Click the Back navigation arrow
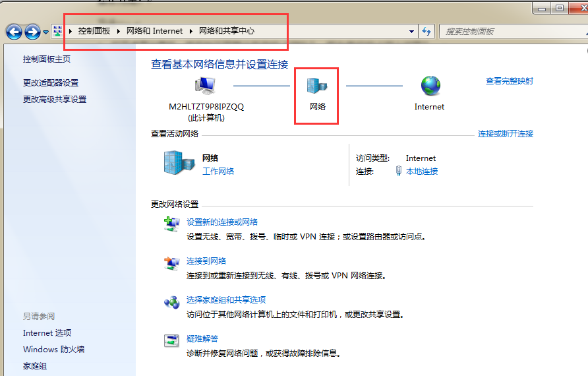588x376 pixels. click(15, 32)
